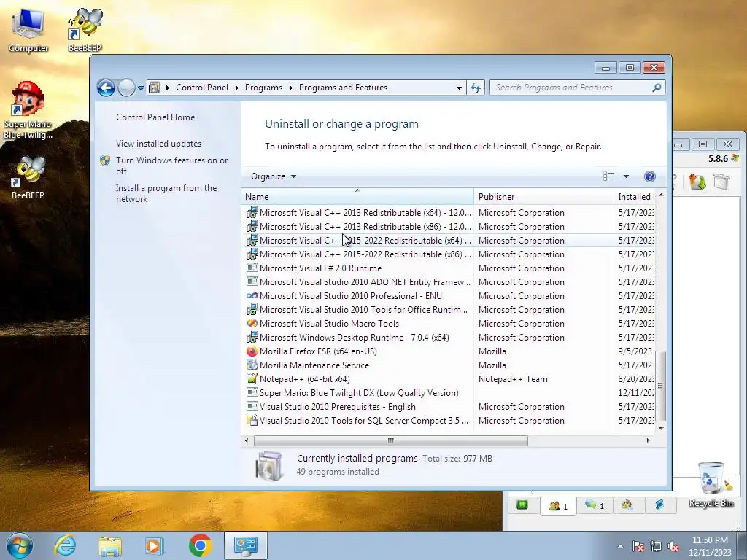Open the Help button
This screenshot has width=747, height=560.
tap(649, 176)
